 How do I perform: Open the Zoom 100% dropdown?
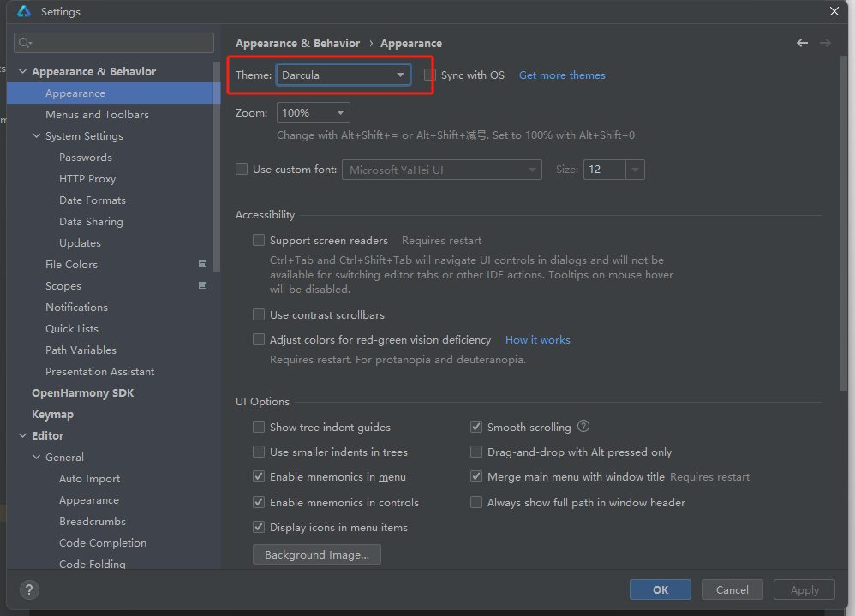pyautogui.click(x=313, y=113)
